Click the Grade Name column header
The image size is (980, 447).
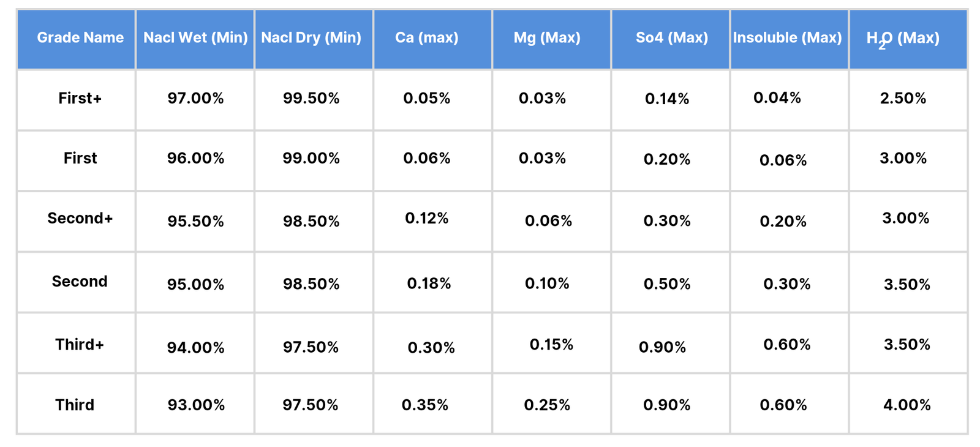tap(80, 38)
